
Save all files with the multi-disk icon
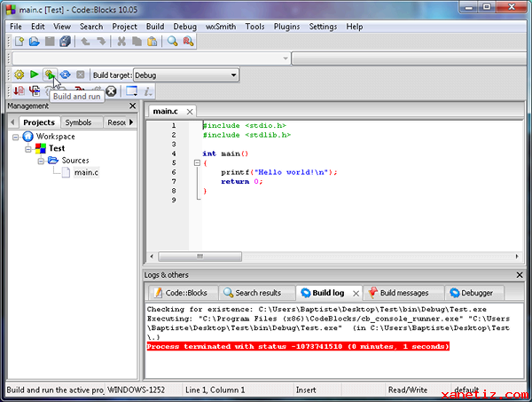click(65, 42)
